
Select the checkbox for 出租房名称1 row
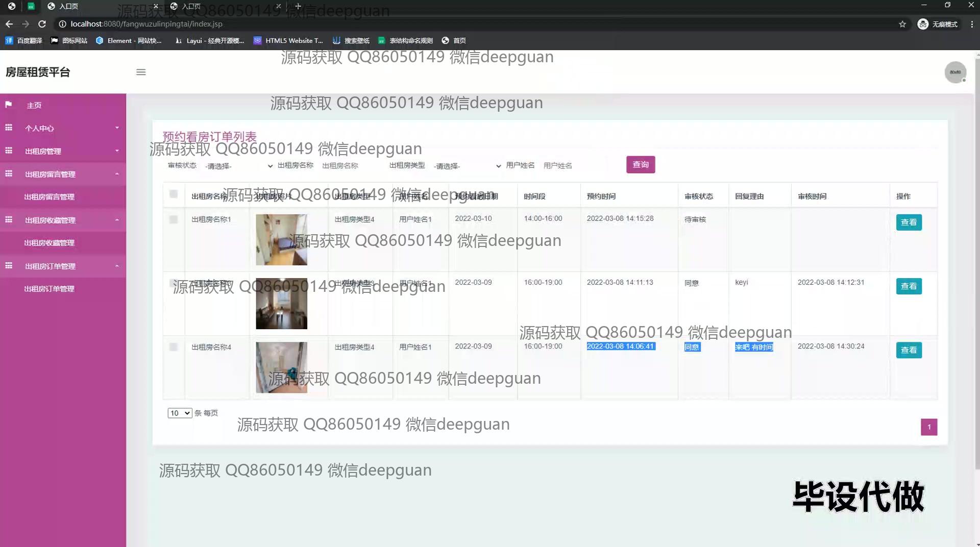[174, 219]
